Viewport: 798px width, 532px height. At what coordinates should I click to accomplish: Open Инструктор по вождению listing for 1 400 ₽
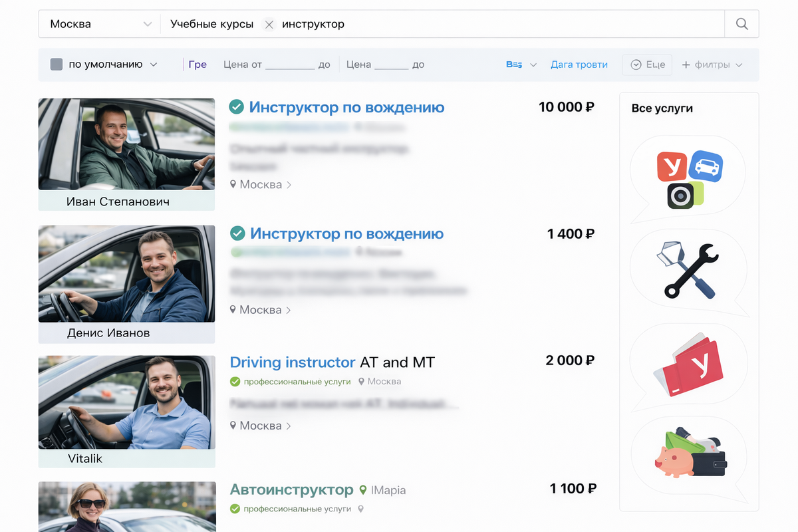pos(346,233)
